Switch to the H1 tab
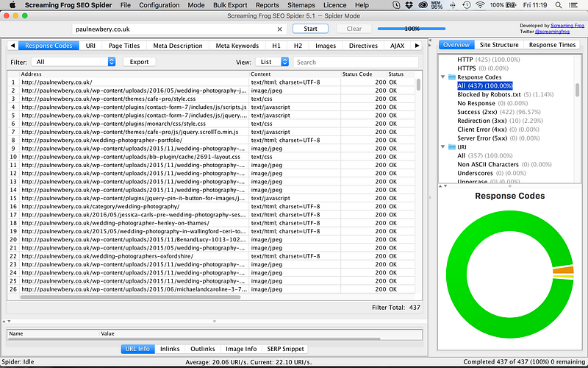 [276, 46]
